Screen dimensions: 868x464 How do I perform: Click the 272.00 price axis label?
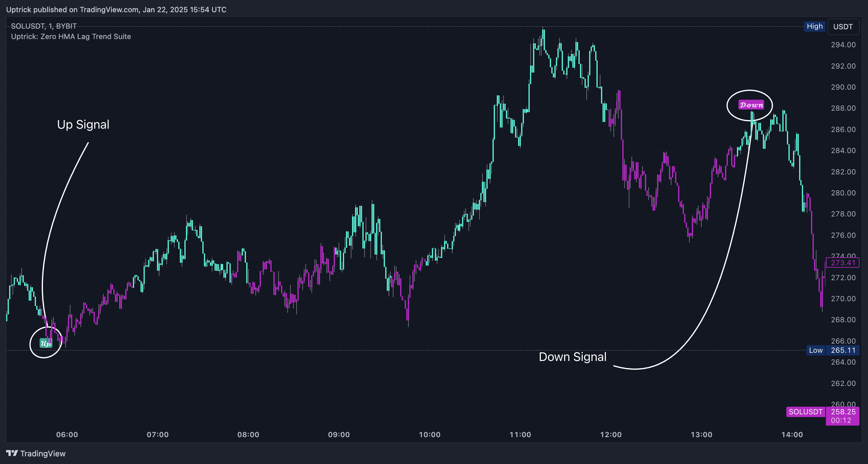point(843,278)
